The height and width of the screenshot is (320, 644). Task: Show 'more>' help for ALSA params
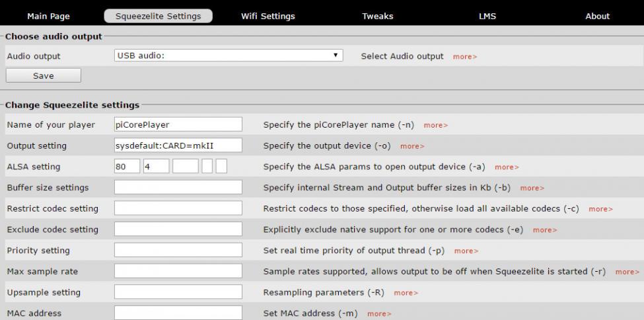(x=507, y=167)
